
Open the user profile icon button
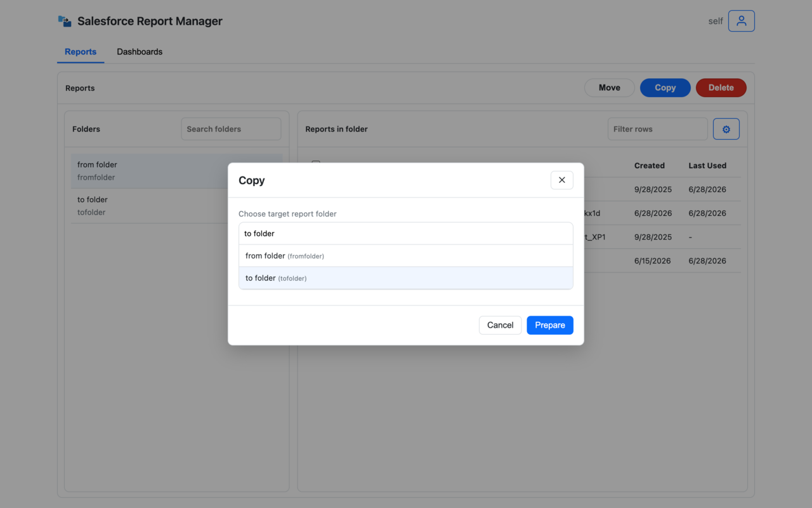pos(741,21)
